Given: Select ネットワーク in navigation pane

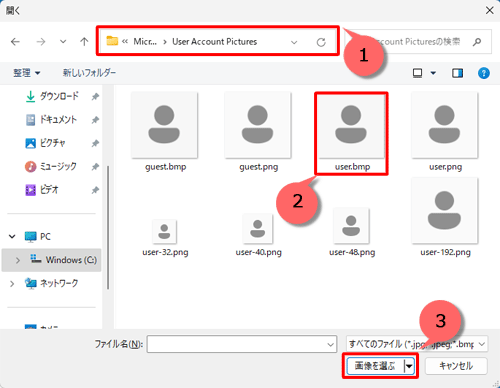Looking at the screenshot, I should 51,283.
